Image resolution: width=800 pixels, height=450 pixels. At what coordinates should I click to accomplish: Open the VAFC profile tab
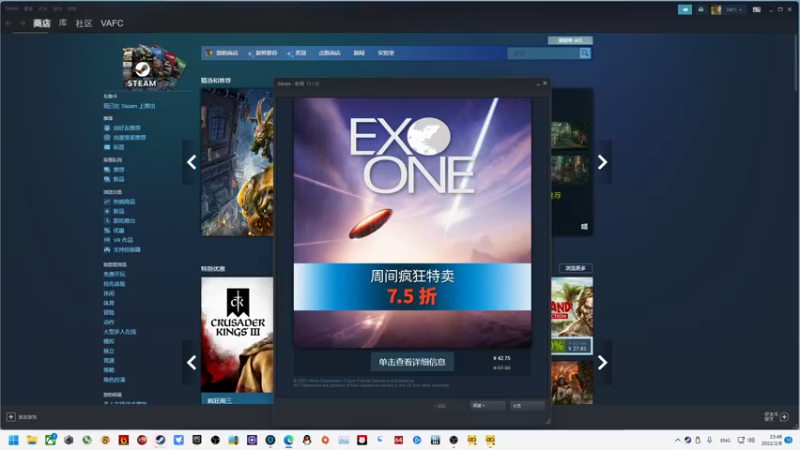(112, 23)
